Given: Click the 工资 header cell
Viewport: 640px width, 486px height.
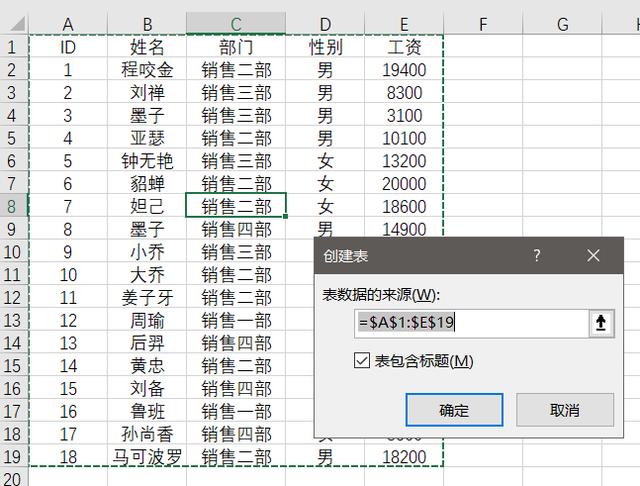Looking at the screenshot, I should 404,47.
